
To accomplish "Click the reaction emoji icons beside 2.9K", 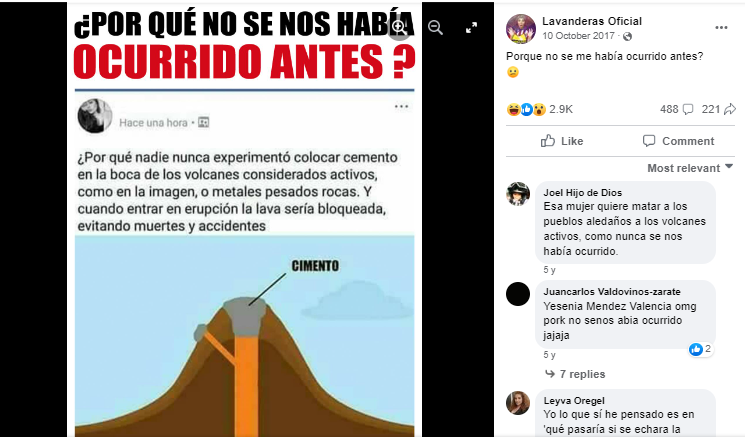I will [526, 109].
